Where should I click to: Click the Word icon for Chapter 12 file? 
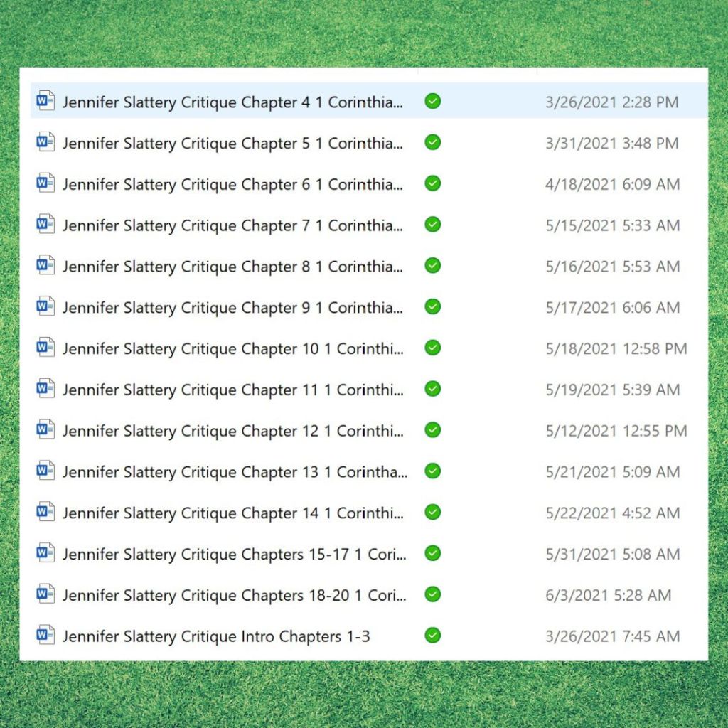45,430
